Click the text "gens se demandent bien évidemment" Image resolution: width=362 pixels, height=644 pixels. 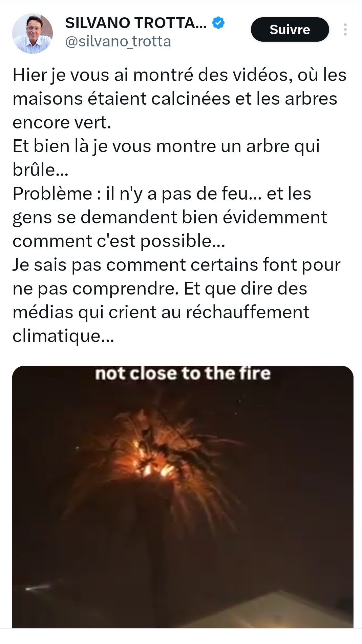pos(170,217)
